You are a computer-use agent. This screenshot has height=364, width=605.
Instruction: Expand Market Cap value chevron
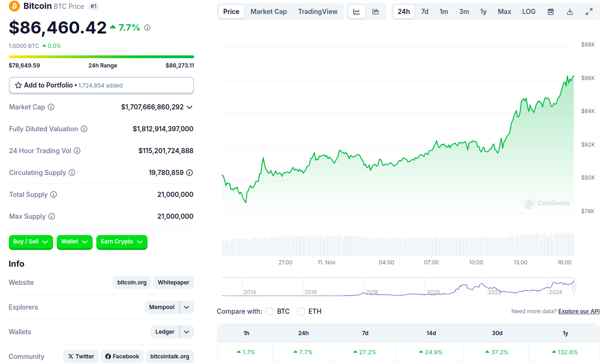tap(189, 107)
